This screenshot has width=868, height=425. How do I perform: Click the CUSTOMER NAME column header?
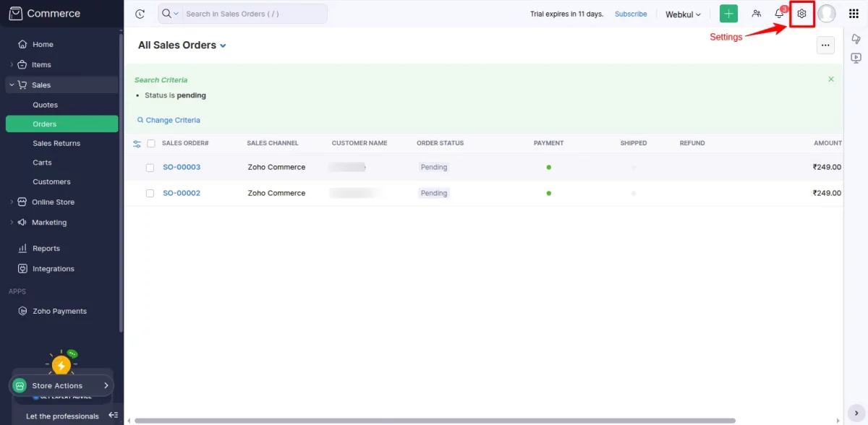tap(359, 143)
